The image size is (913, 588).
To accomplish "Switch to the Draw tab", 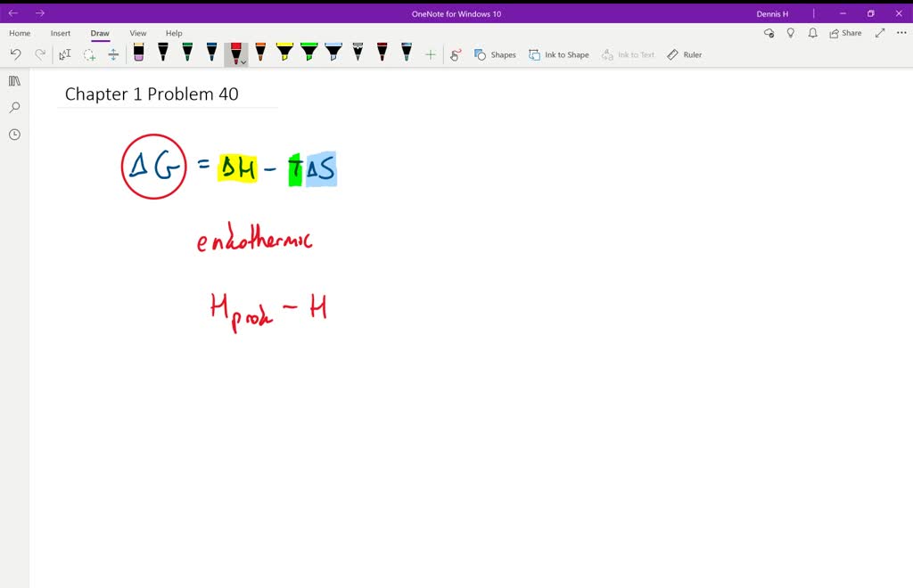I will pos(100,33).
